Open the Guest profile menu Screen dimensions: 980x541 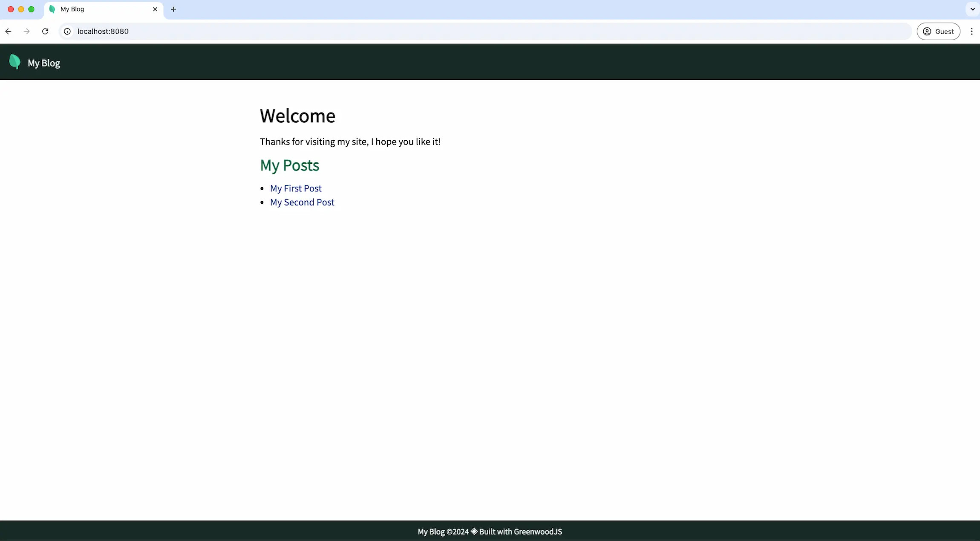[938, 31]
